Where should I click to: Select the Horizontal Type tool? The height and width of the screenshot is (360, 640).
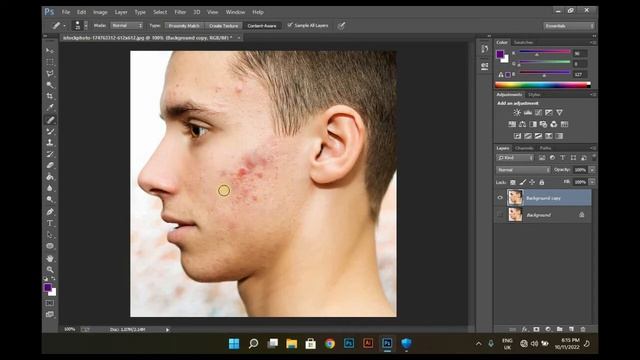(x=50, y=223)
